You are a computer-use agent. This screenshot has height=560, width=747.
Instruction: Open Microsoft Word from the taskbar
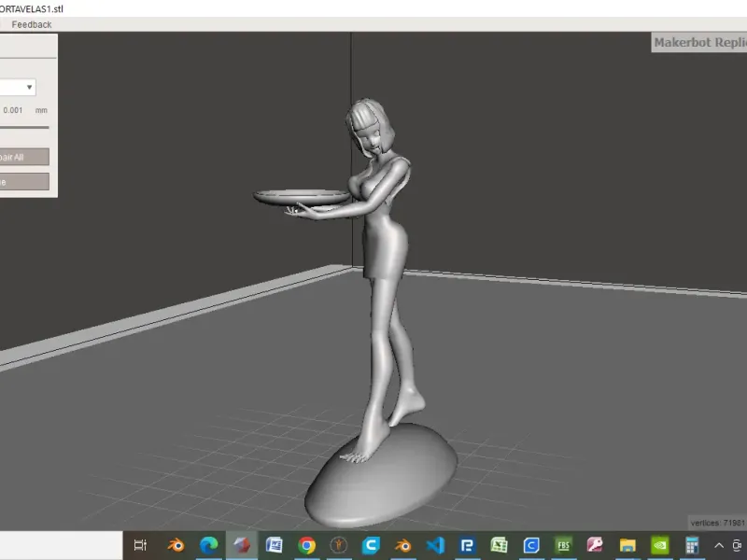pos(274,545)
